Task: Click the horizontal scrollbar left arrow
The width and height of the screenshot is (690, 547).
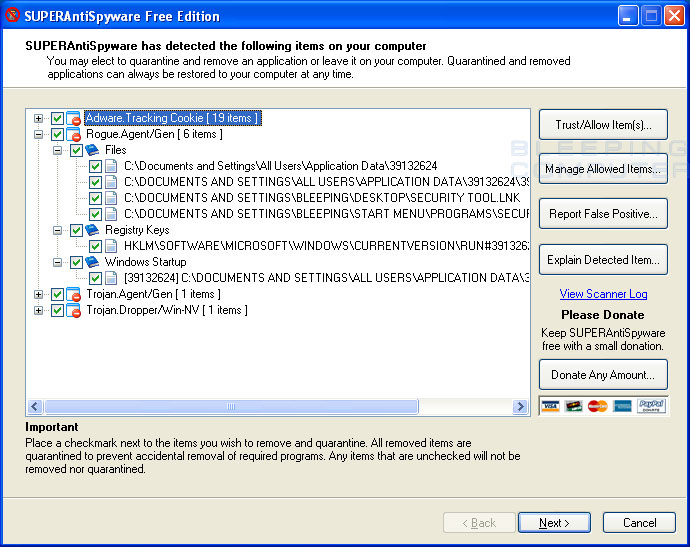Action: click(x=36, y=407)
